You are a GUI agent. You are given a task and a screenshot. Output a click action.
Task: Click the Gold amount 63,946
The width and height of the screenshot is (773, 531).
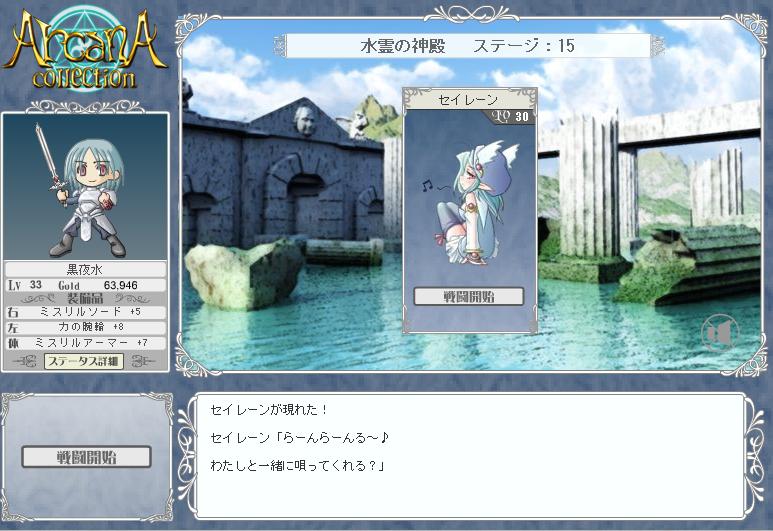click(121, 285)
